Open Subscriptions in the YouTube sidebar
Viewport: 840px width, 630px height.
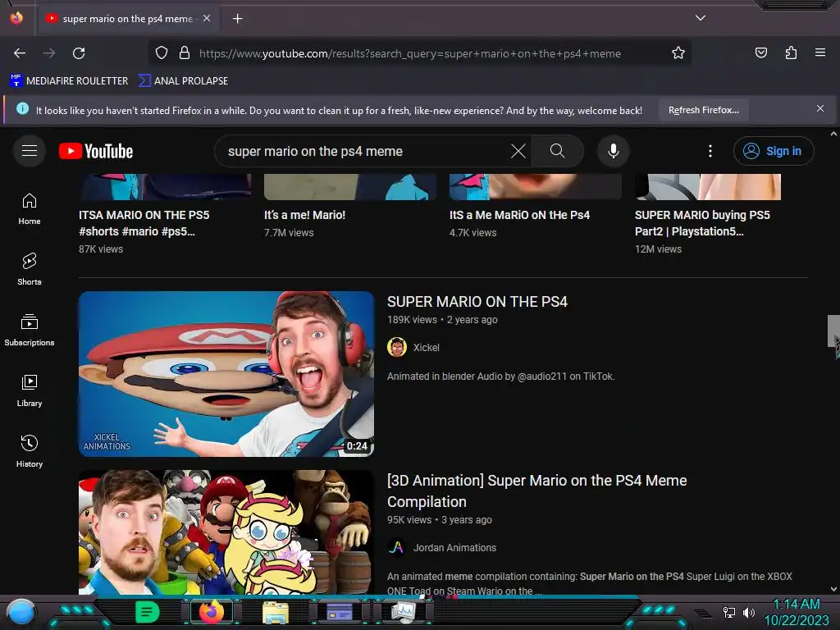(x=30, y=330)
